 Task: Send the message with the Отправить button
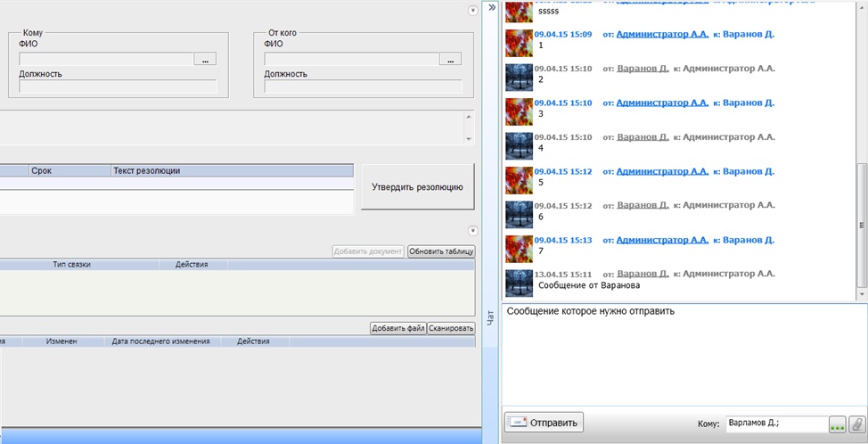(544, 423)
